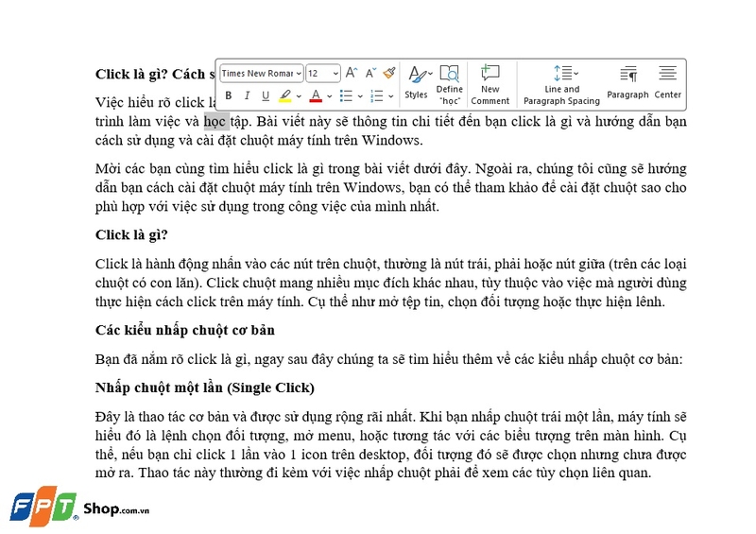Click the highlighted word "học"
Viewport: 756px width, 534px height.
[215, 122]
